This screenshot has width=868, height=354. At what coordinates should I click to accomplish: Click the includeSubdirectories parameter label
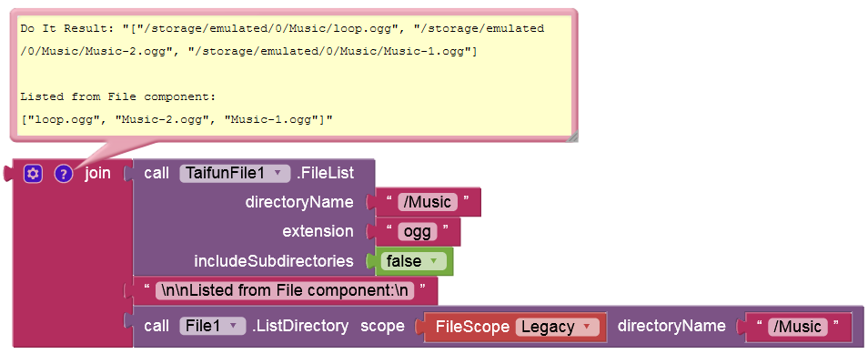coord(274,261)
